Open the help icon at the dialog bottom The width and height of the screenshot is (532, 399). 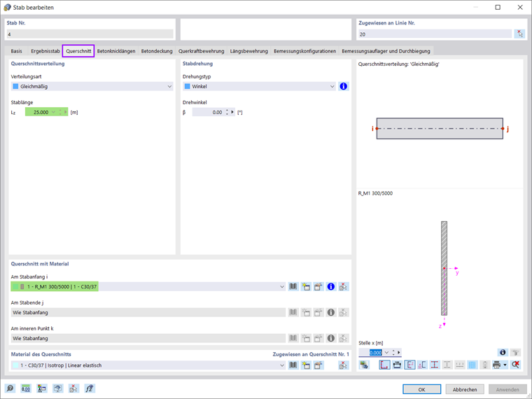tap(10, 388)
